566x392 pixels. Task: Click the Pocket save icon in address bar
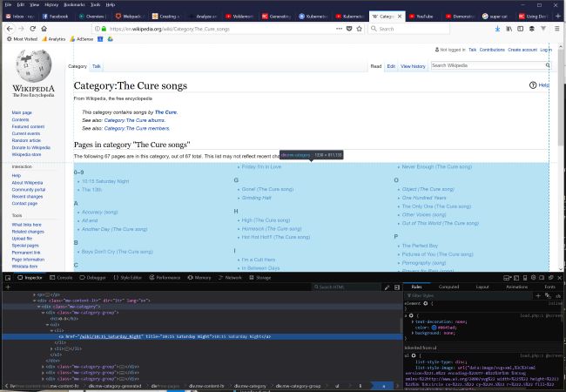(x=349, y=29)
